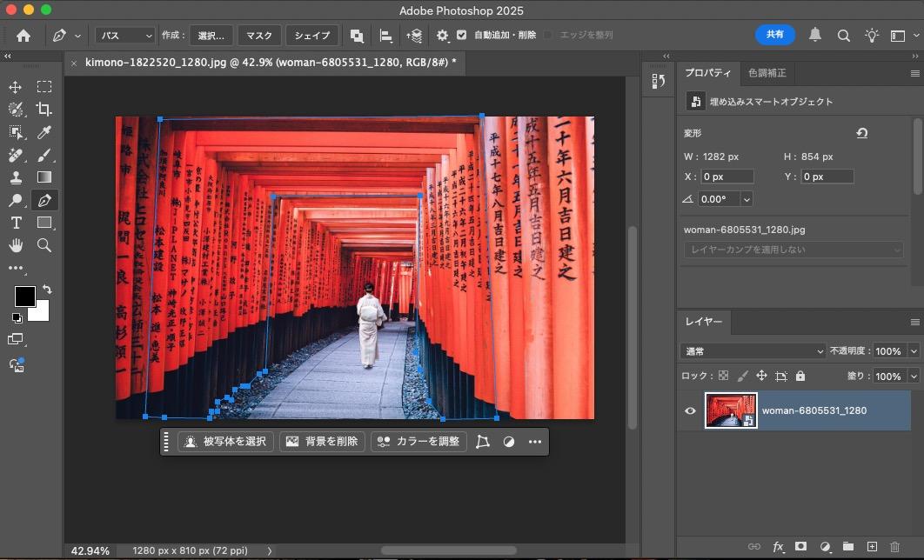Screen dimensions: 924x560
Task: Open path alignment icon in options bar
Action: [386, 36]
